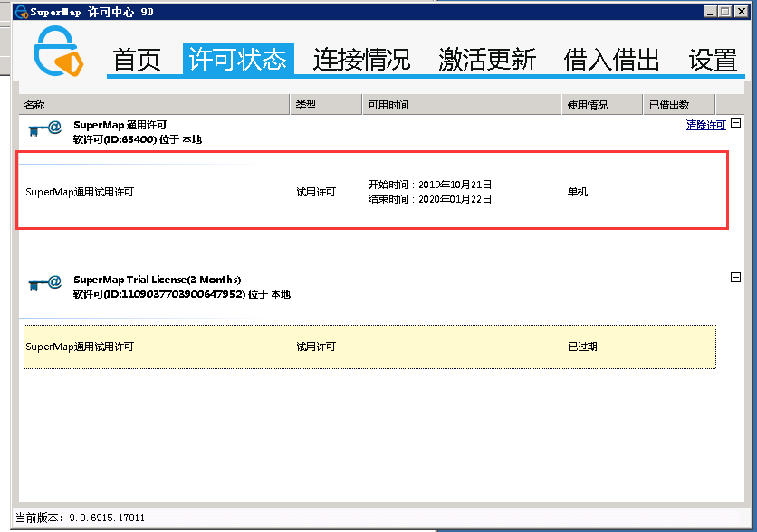Click the 类型 column header

[326, 105]
